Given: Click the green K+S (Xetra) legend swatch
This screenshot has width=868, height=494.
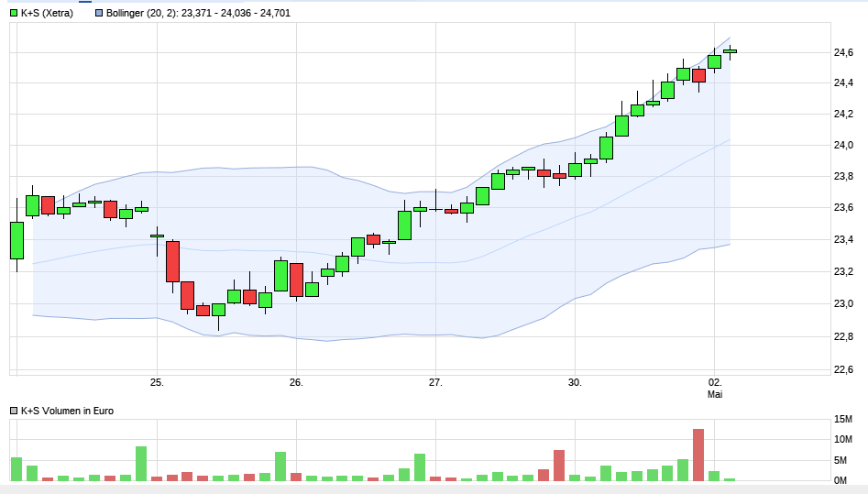Looking at the screenshot, I should 14,13.
